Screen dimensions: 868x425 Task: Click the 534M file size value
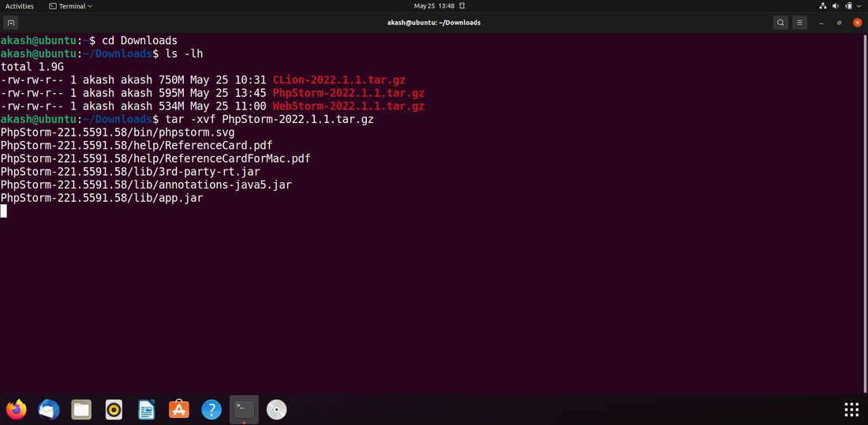(171, 106)
